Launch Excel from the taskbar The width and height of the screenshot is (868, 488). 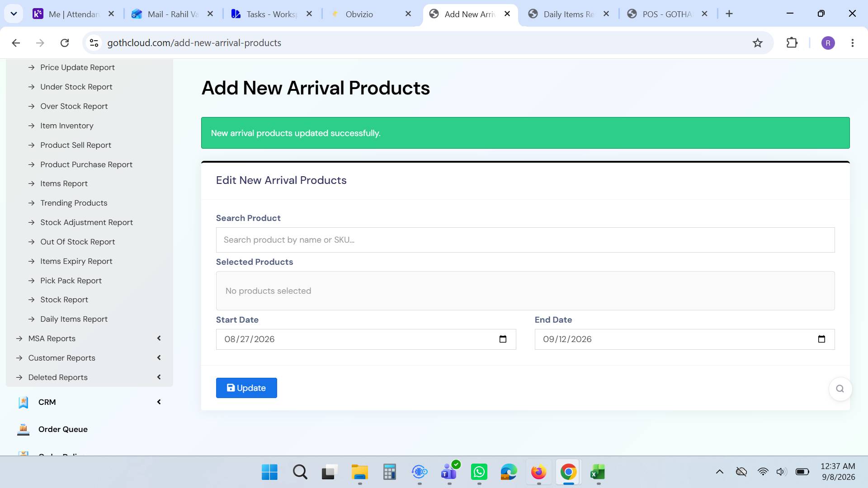(x=598, y=472)
